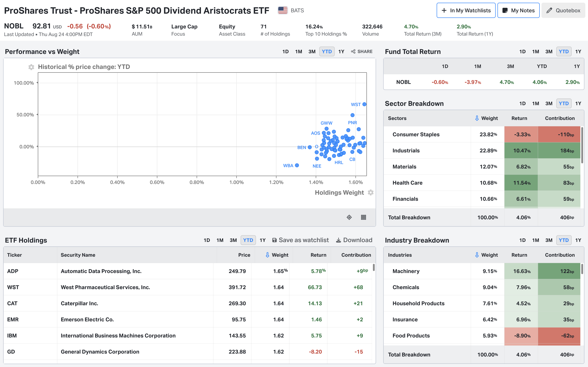Select 1D period in Fund Total Return

522,51
